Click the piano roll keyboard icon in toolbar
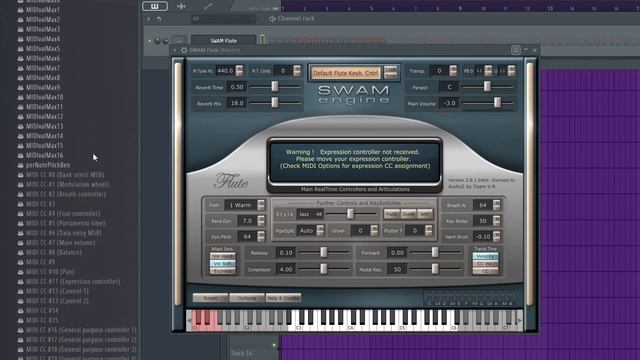The width and height of the screenshot is (640, 360). [155, 6]
